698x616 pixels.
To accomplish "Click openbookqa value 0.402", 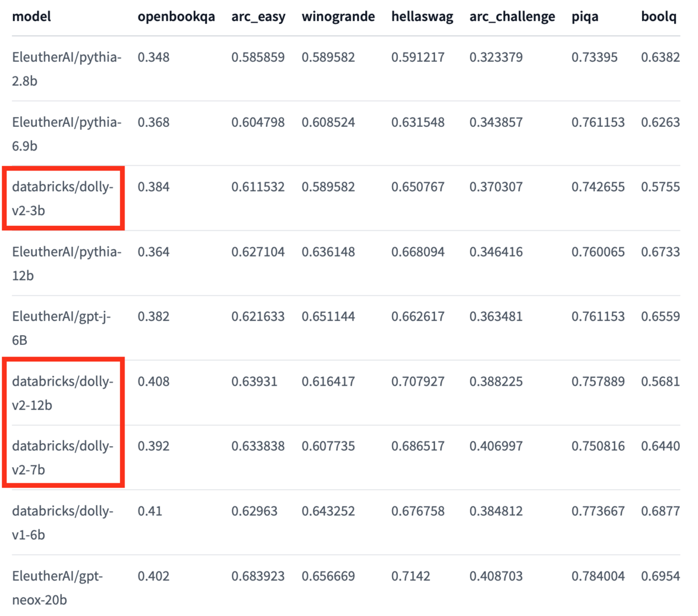I will 154,576.
